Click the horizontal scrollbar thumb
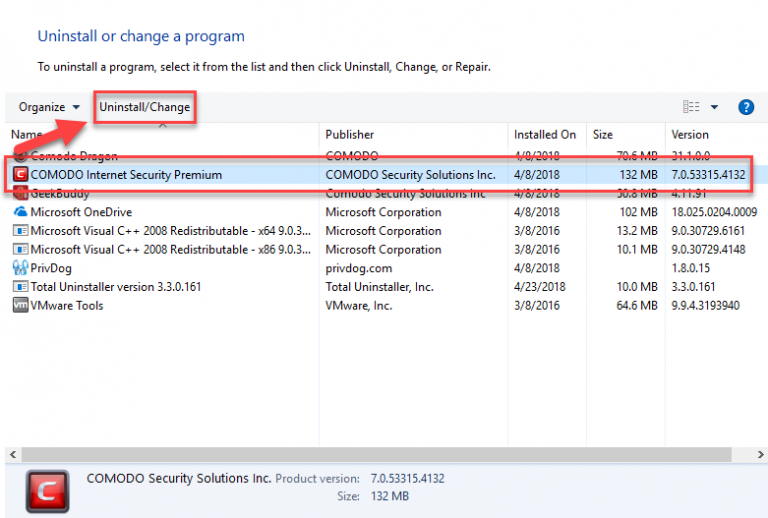This screenshot has height=518, width=768. point(377,454)
